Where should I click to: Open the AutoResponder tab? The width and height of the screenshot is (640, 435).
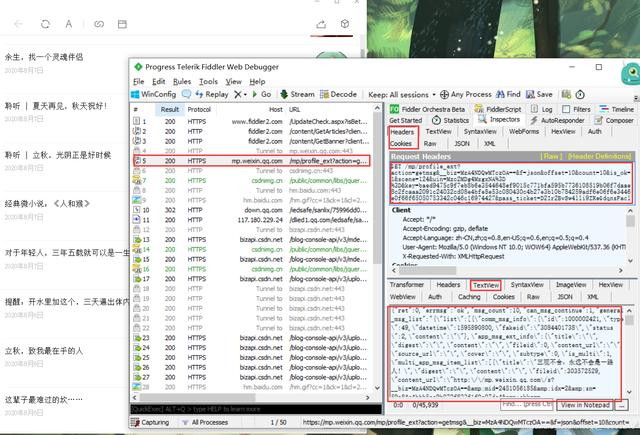557,120
